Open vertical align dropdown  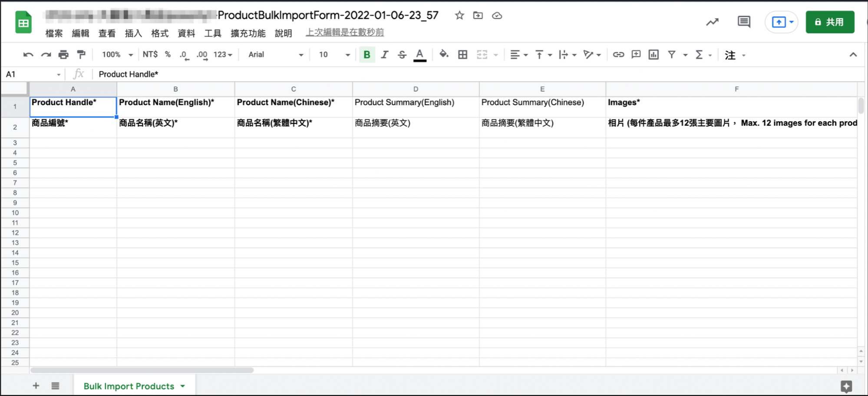[543, 55]
